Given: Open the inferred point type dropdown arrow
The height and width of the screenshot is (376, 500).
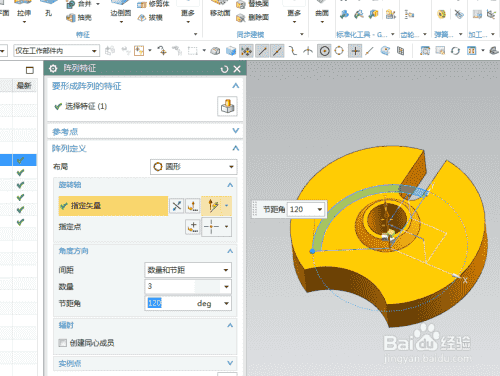Looking at the screenshot, I should click(x=227, y=227).
